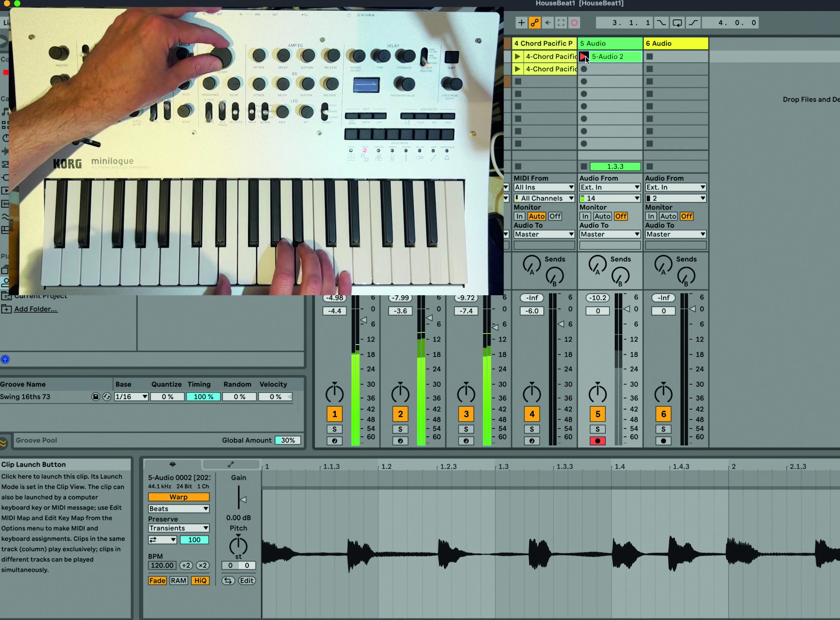840x620 pixels.
Task: Open the Beats warp mode dropdown
Action: coord(179,509)
